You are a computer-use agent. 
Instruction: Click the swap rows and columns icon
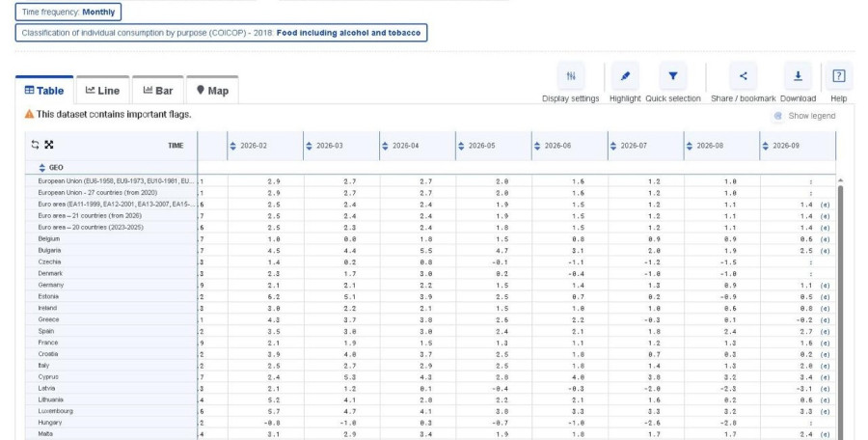pyautogui.click(x=35, y=145)
